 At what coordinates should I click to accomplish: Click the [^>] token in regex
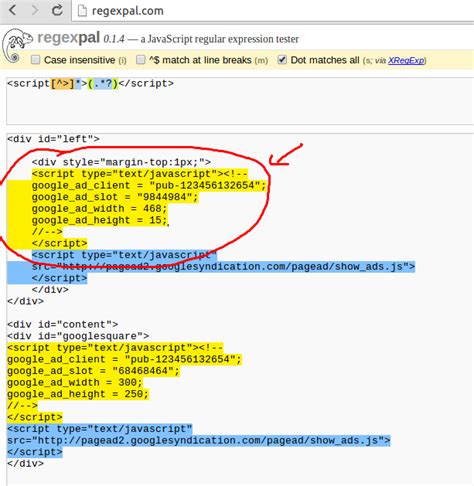[x=62, y=83]
